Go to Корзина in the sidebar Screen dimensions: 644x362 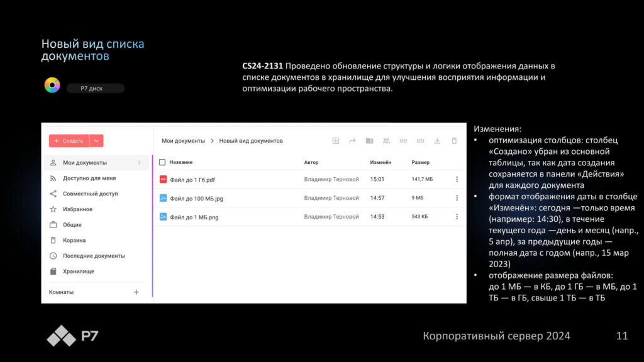pyautogui.click(x=74, y=240)
